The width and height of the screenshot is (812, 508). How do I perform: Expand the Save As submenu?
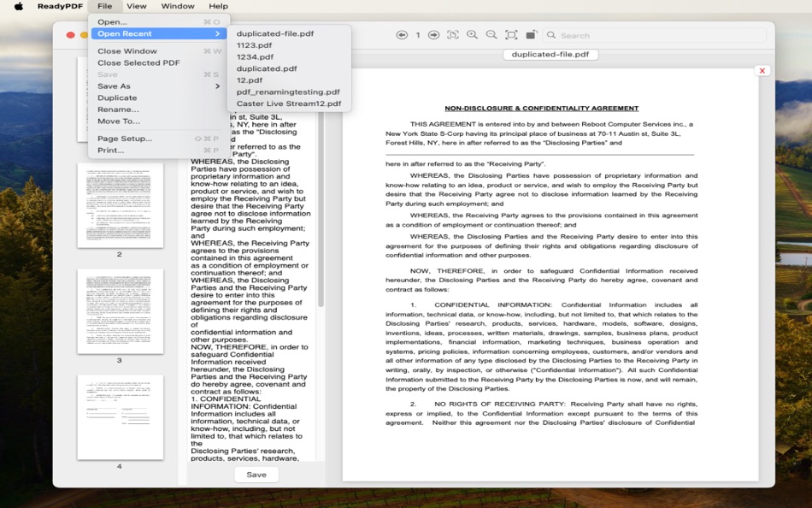click(160, 86)
